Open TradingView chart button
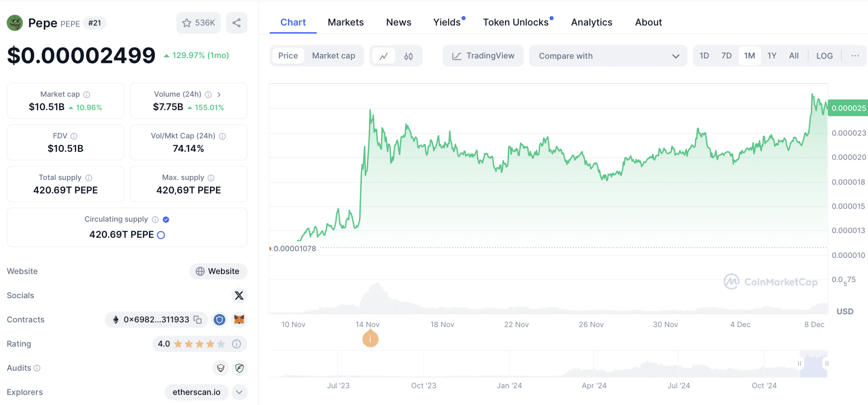 click(x=483, y=56)
